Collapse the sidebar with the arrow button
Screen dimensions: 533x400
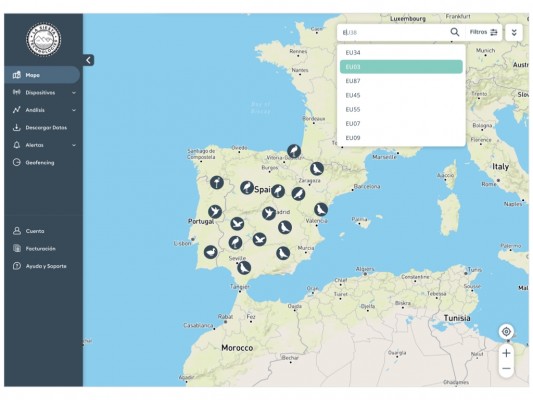click(x=88, y=60)
